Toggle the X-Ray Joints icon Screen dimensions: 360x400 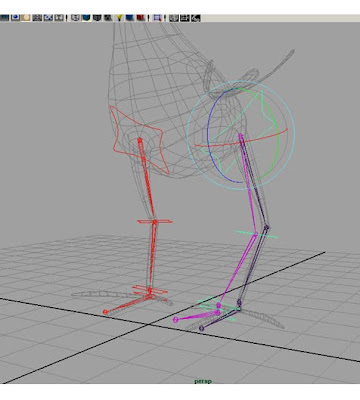coord(195,18)
